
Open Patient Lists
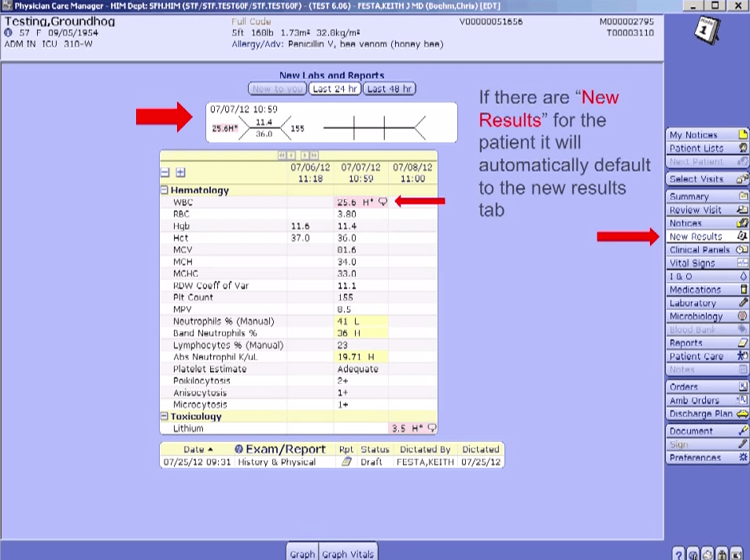[707, 148]
